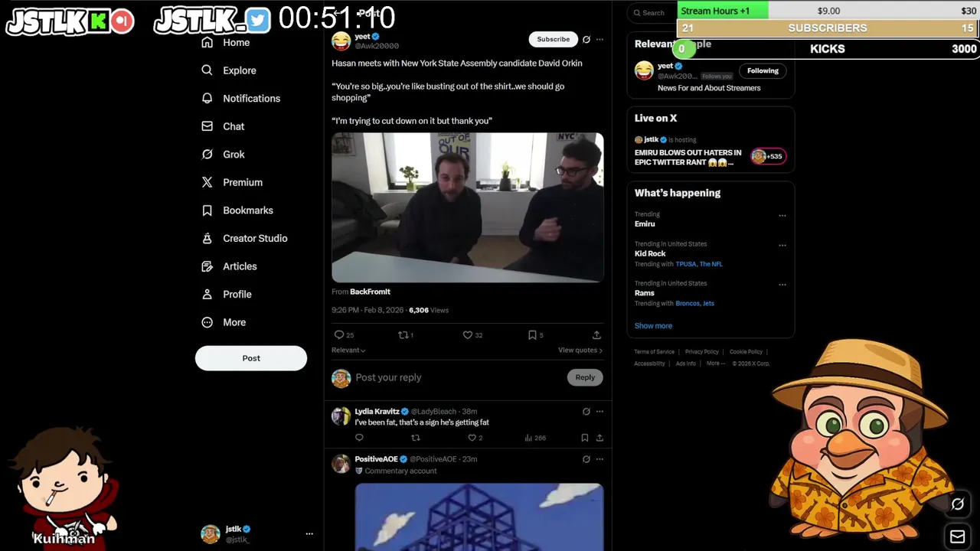Open more options for Rams trend
The height and width of the screenshot is (551, 980).
(782, 285)
